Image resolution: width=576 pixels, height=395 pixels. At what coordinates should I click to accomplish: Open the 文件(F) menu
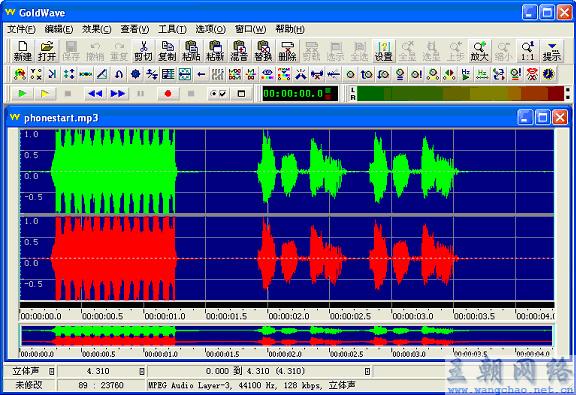21,29
